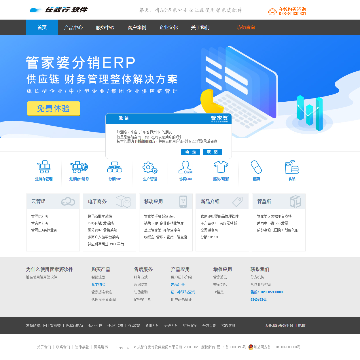
Task: Select the capsule pill medicine icon
Action: coord(256,167)
